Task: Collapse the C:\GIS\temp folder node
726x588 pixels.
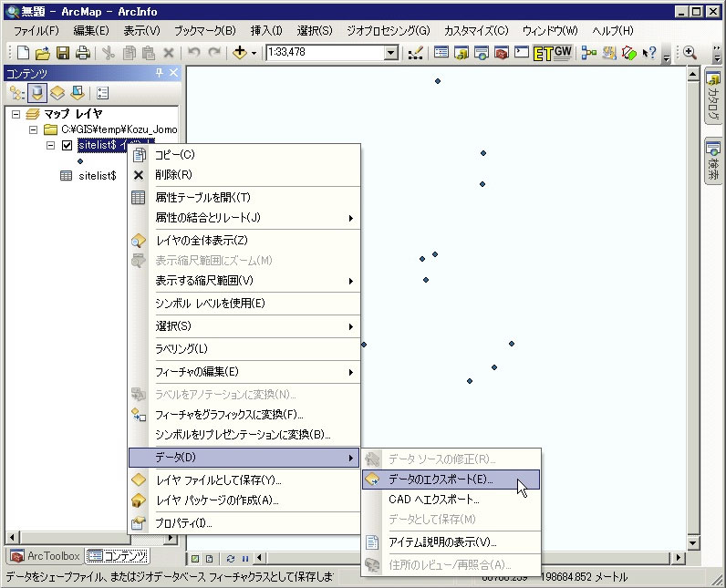Action: pos(34,129)
